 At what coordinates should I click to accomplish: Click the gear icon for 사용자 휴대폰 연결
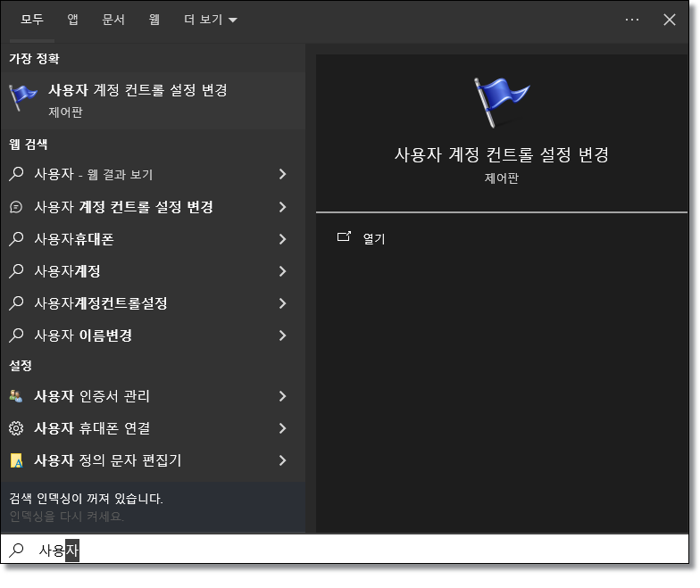(x=16, y=428)
